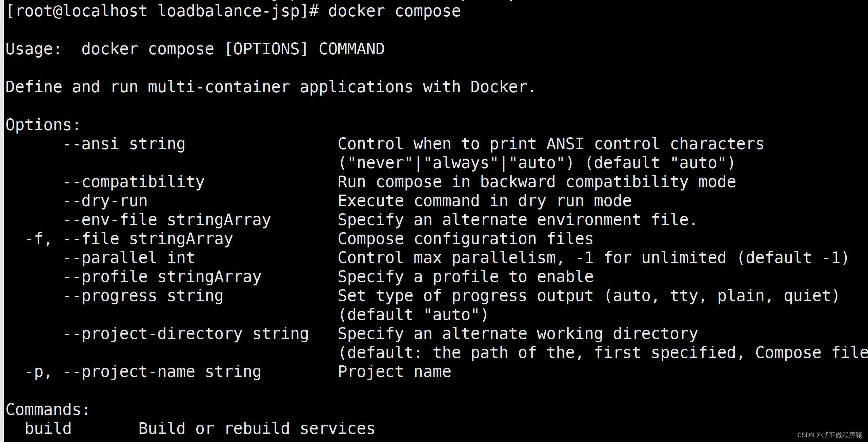Screen dimensions: 868x442
Task: Click the --profile stringArray option
Action: [162, 277]
